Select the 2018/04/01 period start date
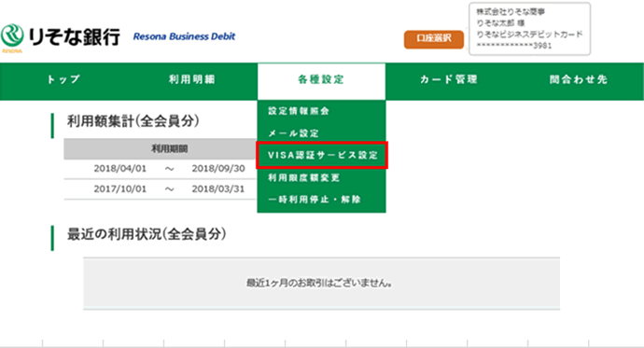644x348 pixels. [x=119, y=169]
